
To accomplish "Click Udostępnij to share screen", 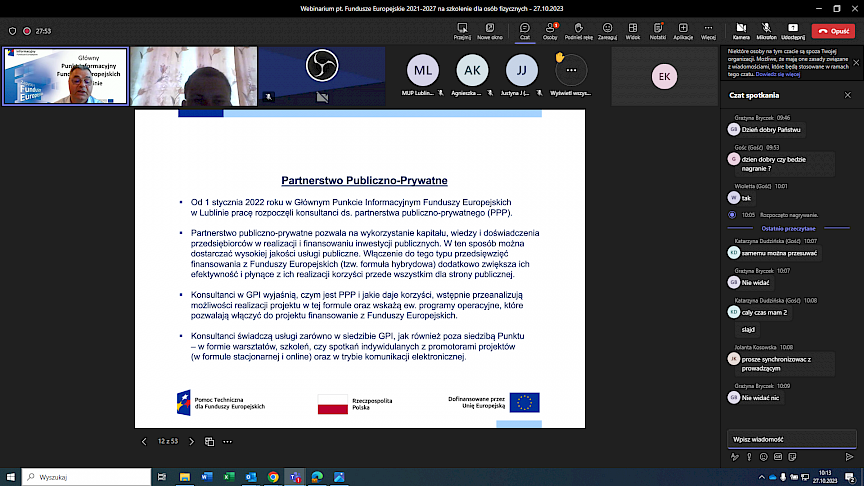I will (x=793, y=31).
